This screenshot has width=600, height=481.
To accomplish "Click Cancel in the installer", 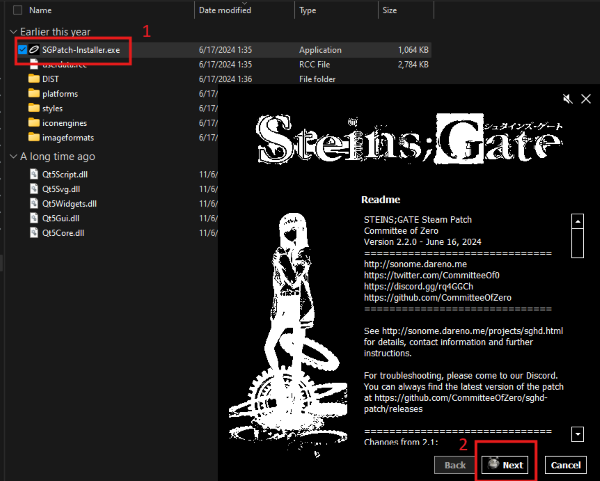I will click(566, 465).
